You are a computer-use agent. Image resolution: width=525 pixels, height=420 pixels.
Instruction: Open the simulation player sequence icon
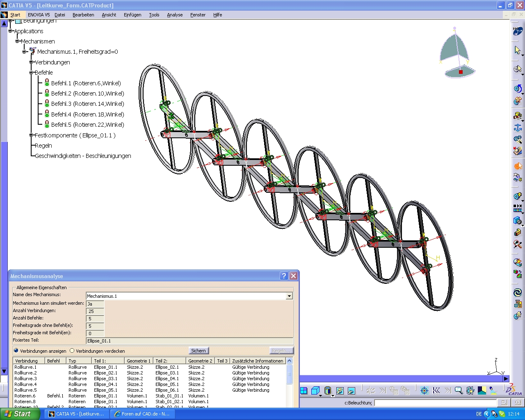[518, 208]
